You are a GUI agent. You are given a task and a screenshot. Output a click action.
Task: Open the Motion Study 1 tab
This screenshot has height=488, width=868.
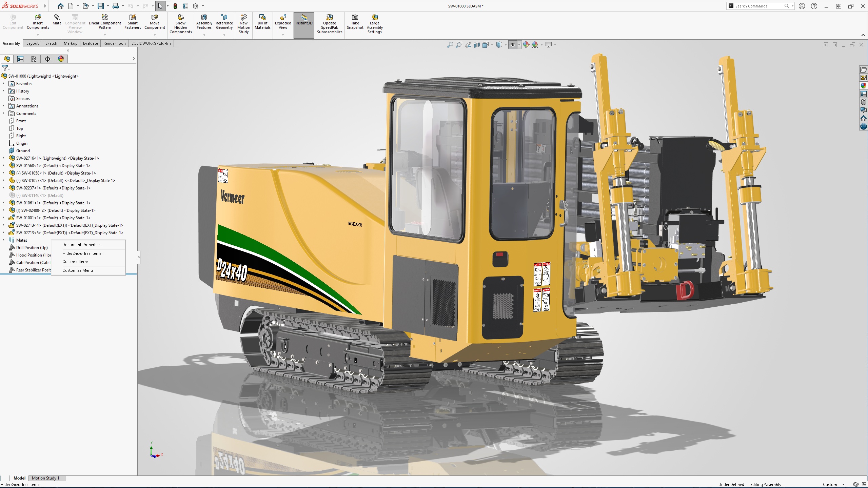pyautogui.click(x=45, y=478)
